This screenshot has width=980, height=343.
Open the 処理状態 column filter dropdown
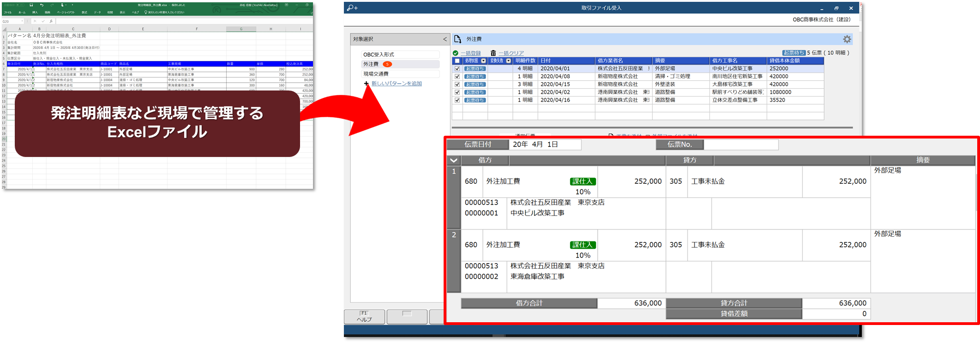pyautogui.click(x=483, y=61)
